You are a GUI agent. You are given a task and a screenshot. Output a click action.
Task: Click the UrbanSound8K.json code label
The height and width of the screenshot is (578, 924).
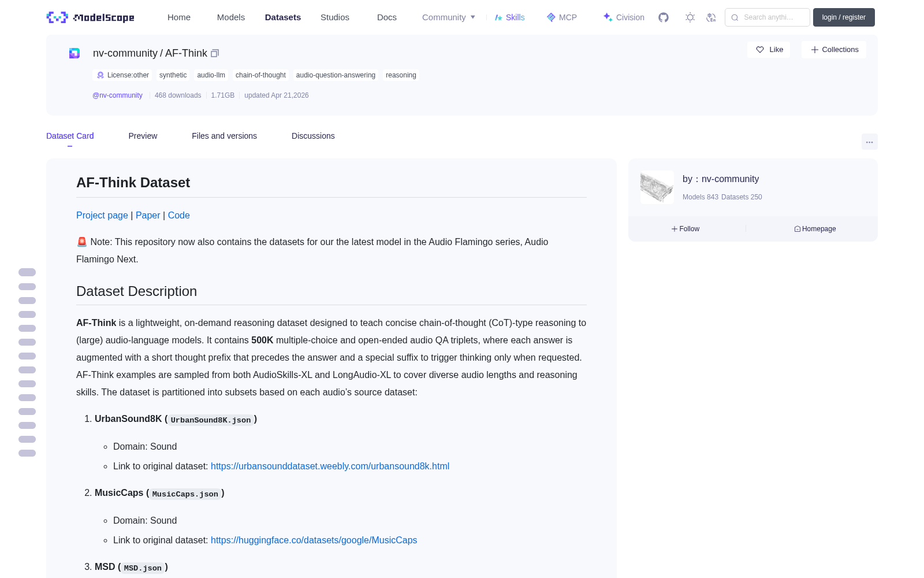tap(211, 420)
